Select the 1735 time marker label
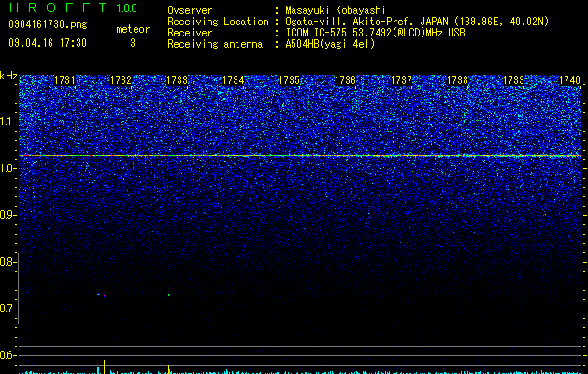The height and width of the screenshot is (374, 588). coord(289,80)
